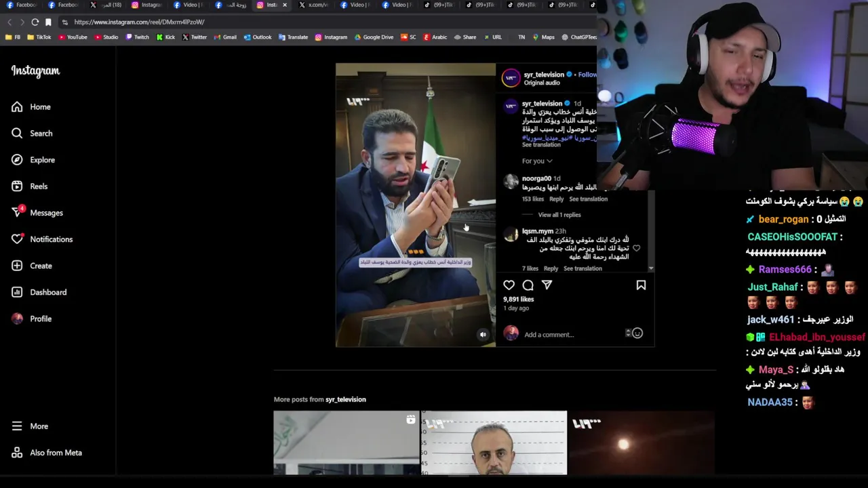View all 1 replies under noorga00
The height and width of the screenshot is (488, 868).
tap(559, 215)
